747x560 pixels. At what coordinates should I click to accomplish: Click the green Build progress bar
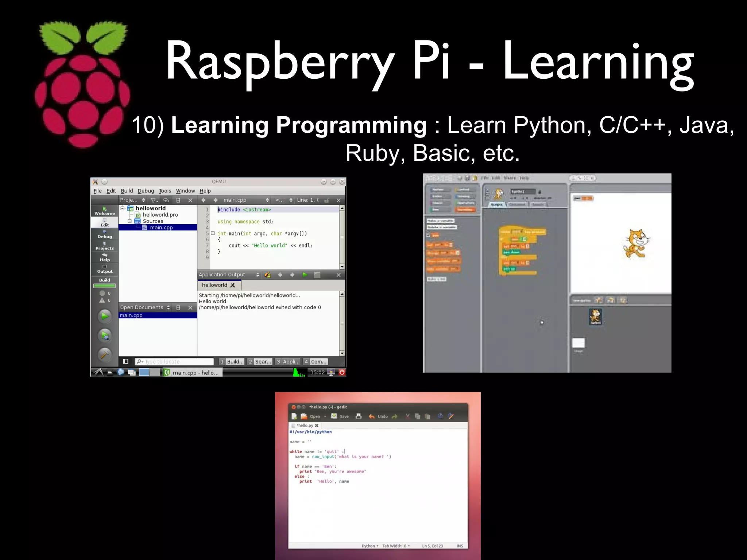[105, 286]
